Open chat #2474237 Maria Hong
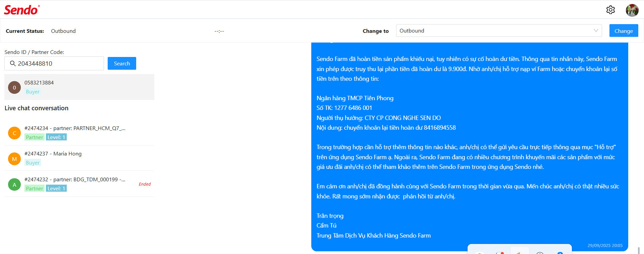This screenshot has width=644, height=254. click(79, 158)
